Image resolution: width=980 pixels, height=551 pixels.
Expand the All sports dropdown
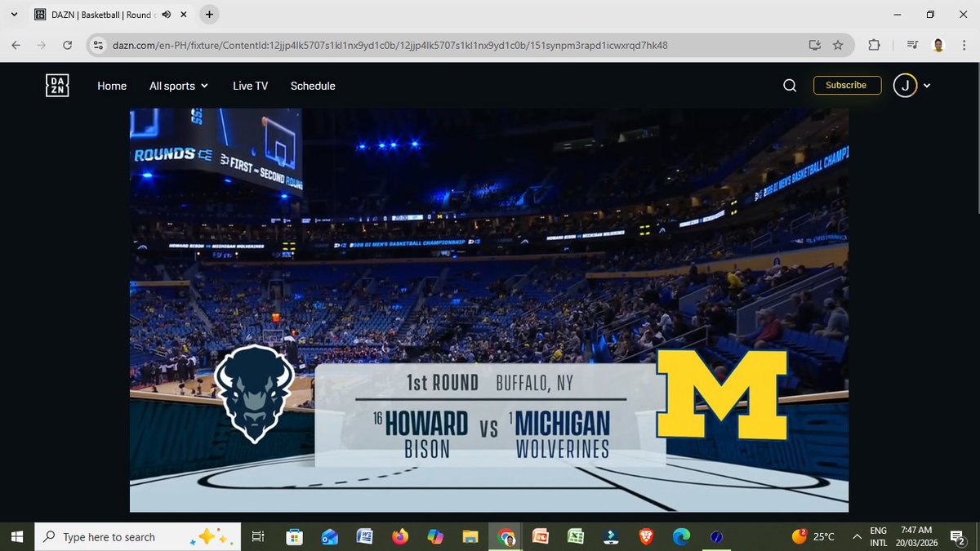179,86
